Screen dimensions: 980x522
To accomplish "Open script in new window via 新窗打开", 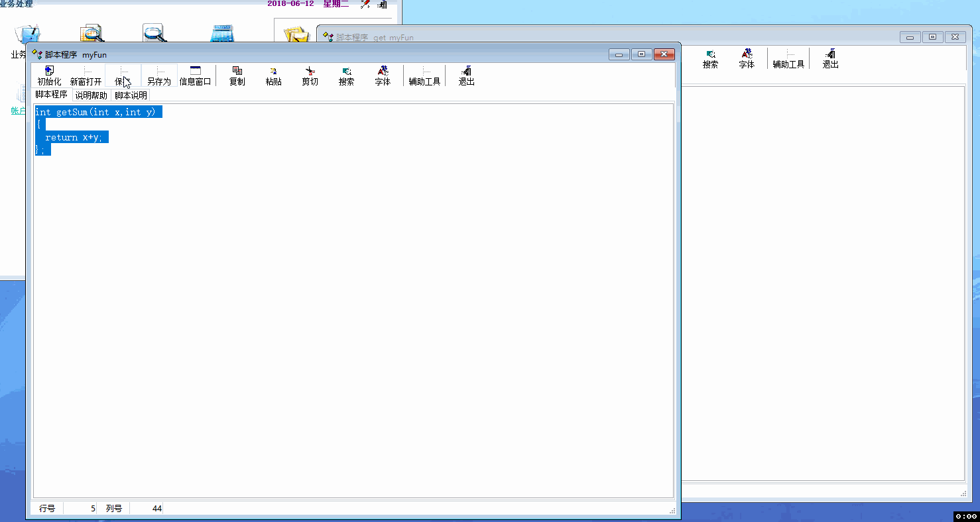I will [86, 76].
